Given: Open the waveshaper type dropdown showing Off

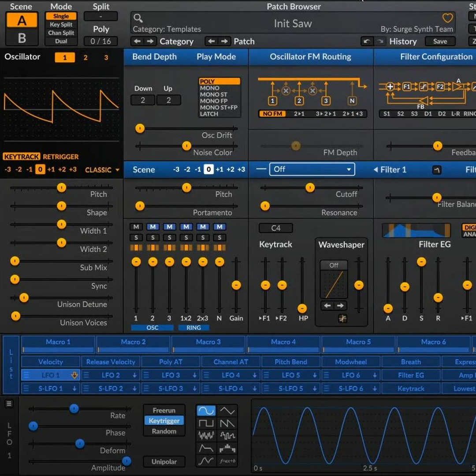Looking at the screenshot, I should pos(334,265).
